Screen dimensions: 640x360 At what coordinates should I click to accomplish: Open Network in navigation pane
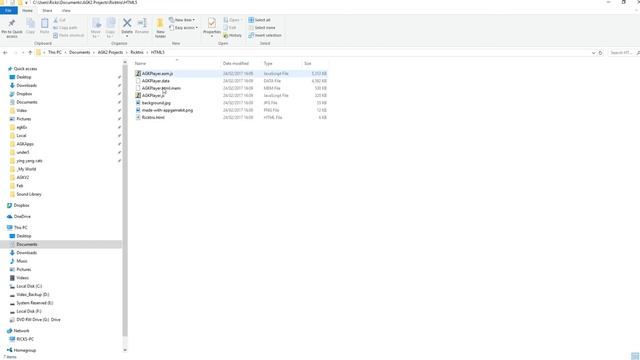[x=21, y=331]
